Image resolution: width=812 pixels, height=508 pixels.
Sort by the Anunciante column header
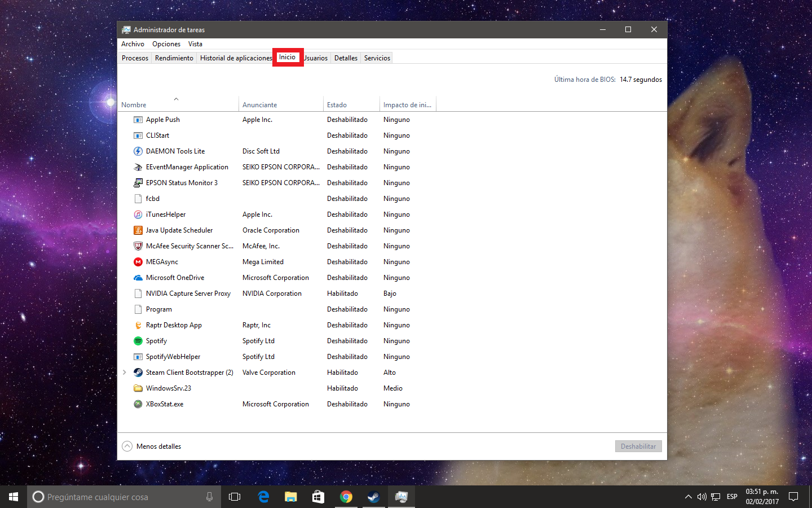pyautogui.click(x=281, y=104)
